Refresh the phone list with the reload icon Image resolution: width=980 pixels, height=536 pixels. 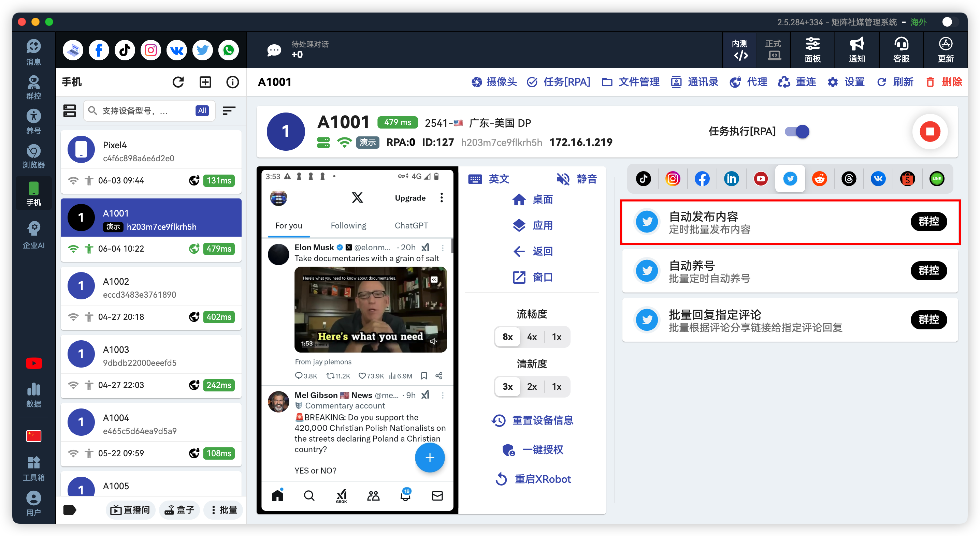click(178, 82)
